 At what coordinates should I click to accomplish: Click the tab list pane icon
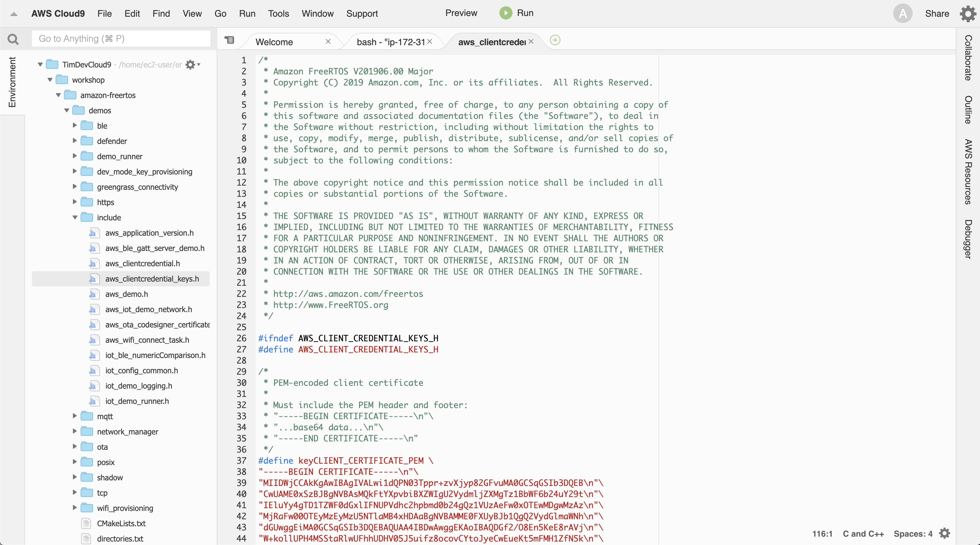click(x=230, y=40)
